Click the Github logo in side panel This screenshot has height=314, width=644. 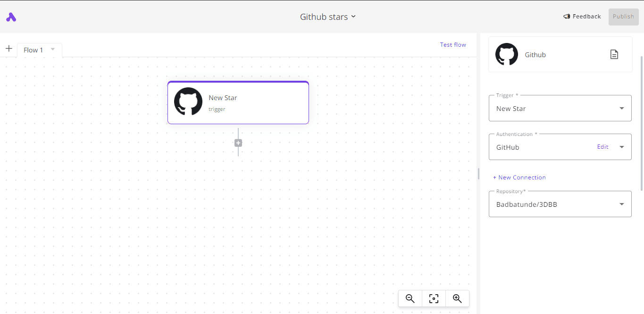click(x=507, y=54)
